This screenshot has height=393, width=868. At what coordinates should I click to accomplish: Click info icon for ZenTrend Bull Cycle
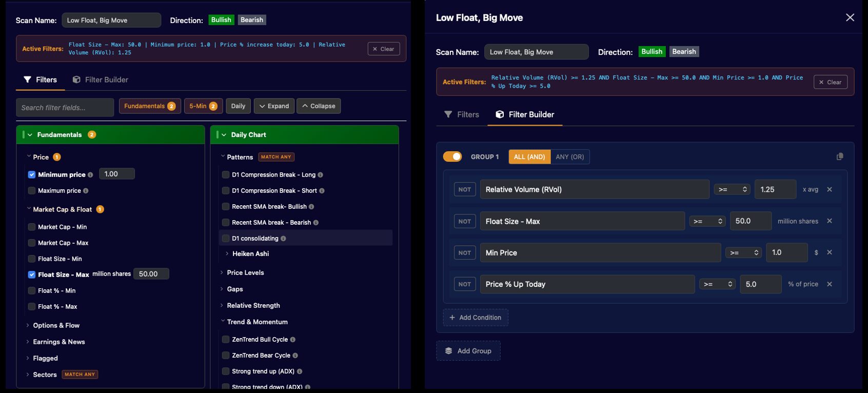tap(292, 340)
